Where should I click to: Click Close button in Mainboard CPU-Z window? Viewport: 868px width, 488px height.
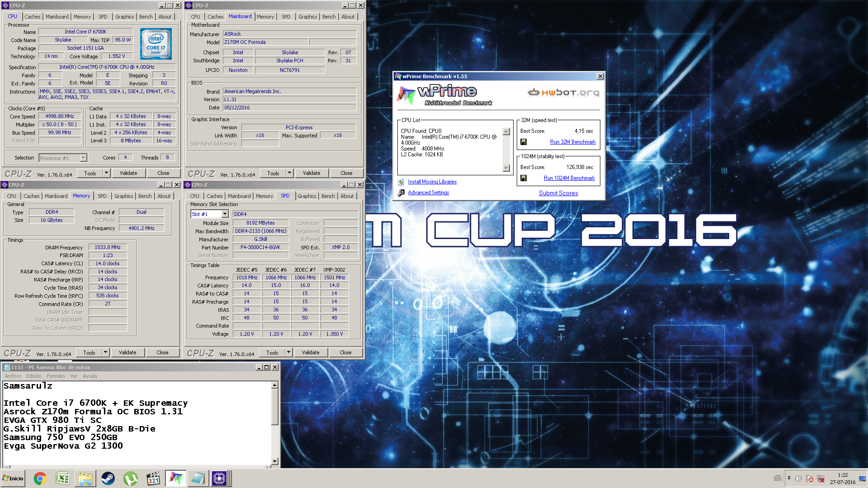pos(346,173)
